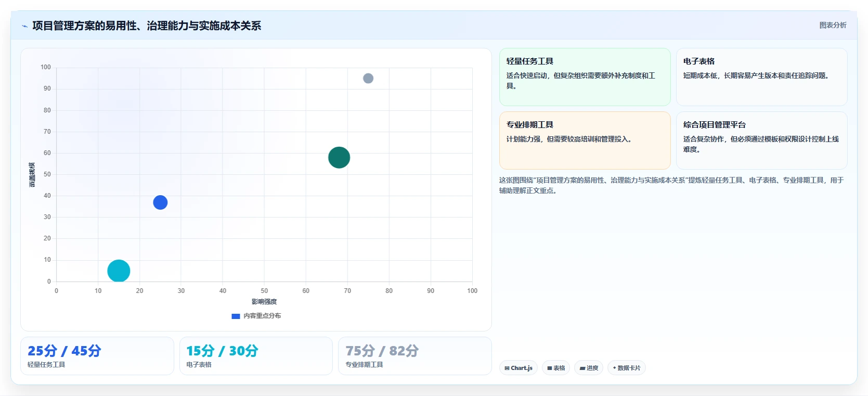Select the dark teal bubble near x=68
The width and height of the screenshot is (868, 396).
click(339, 158)
